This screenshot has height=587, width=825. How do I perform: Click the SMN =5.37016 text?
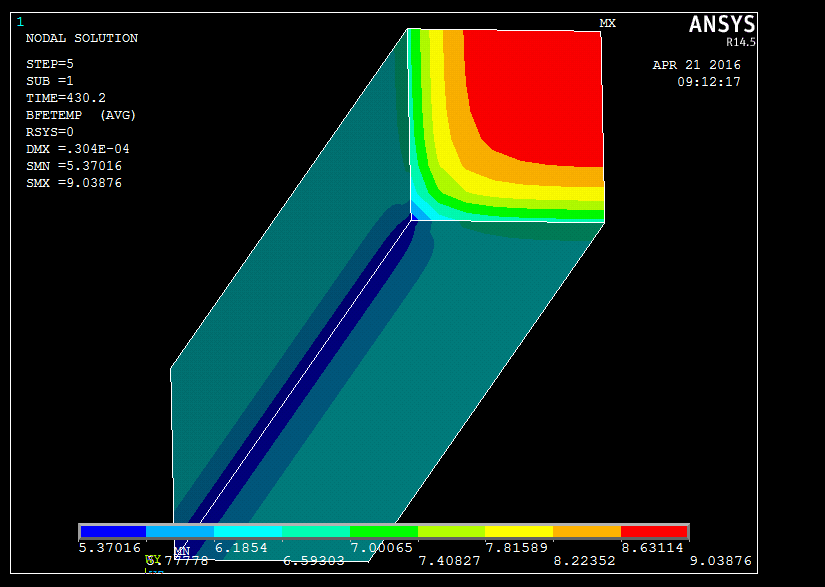pyautogui.click(x=74, y=166)
